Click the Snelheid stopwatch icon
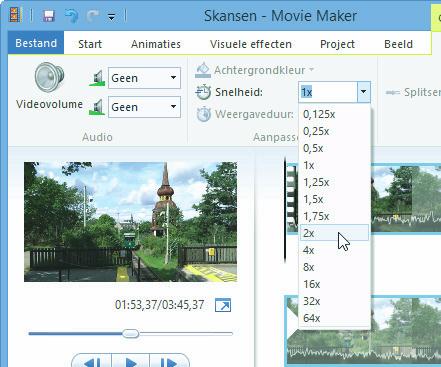 pyautogui.click(x=203, y=92)
